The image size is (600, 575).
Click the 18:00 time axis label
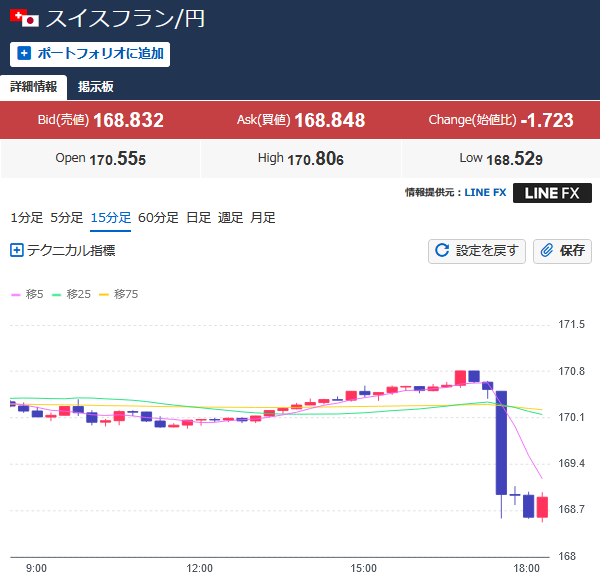pos(527,568)
